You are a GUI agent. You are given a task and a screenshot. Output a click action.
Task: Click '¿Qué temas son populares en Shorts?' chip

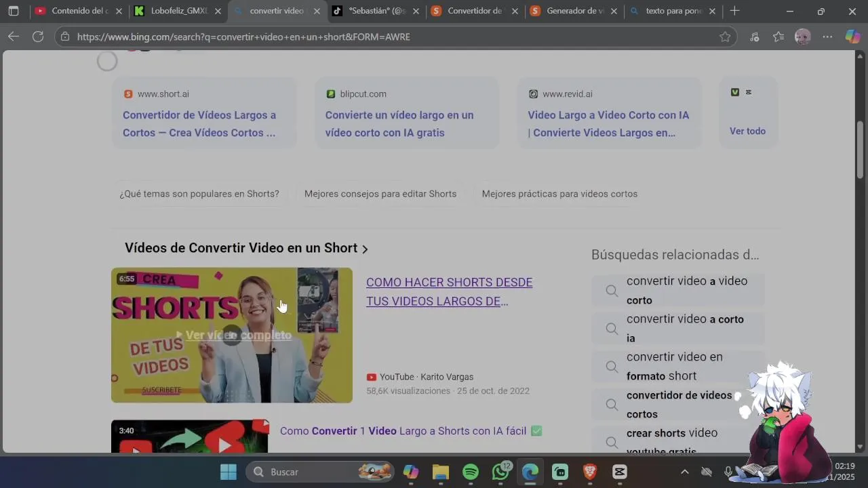(x=199, y=194)
